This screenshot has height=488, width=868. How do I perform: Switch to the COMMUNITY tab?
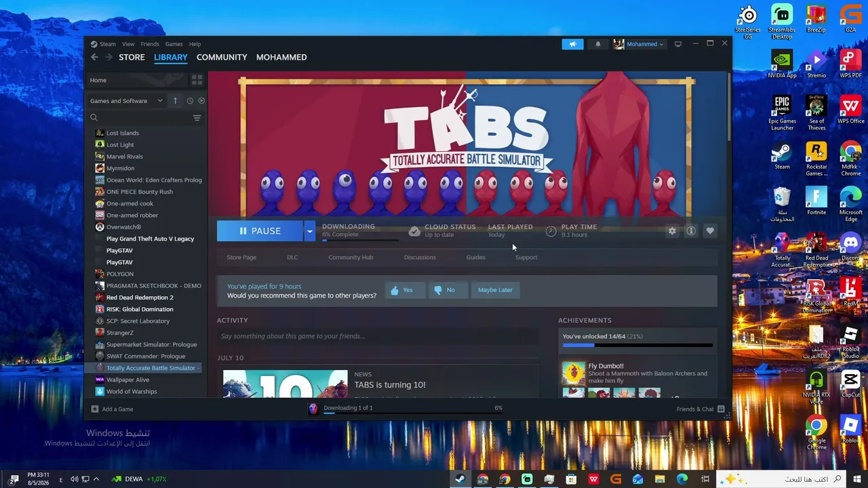222,58
